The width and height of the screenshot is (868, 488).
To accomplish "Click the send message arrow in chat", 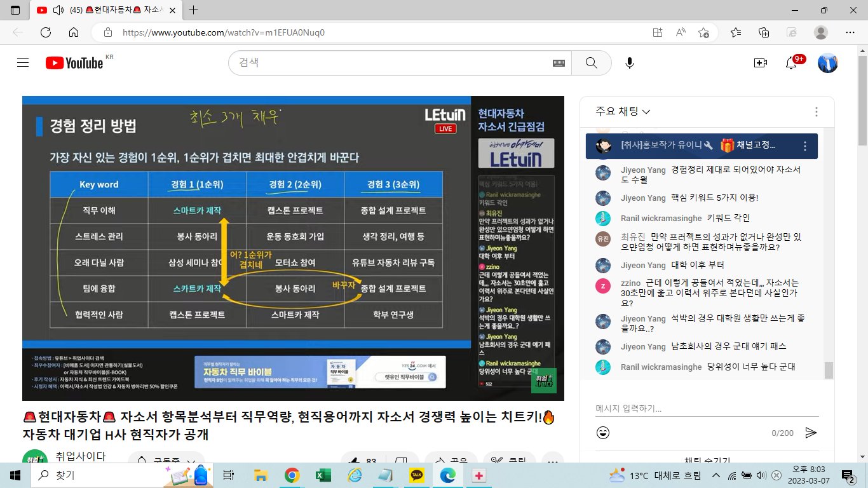I will point(811,433).
